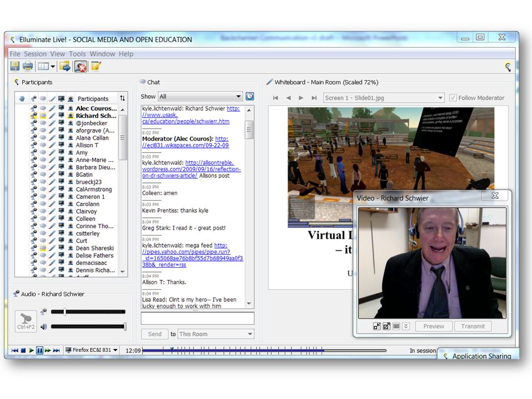Select Alana Callan in participants list
This screenshot has width=532, height=399.
pyautogui.click(x=93, y=138)
